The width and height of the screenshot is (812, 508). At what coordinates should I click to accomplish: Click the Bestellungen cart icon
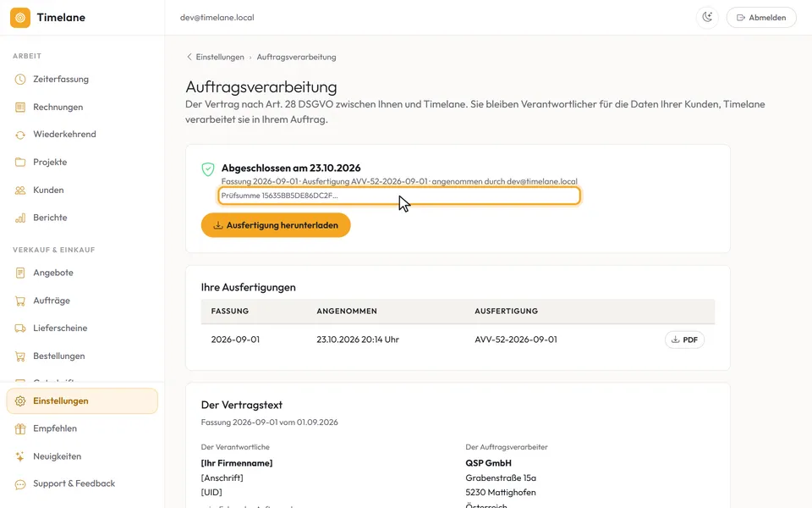(20, 356)
